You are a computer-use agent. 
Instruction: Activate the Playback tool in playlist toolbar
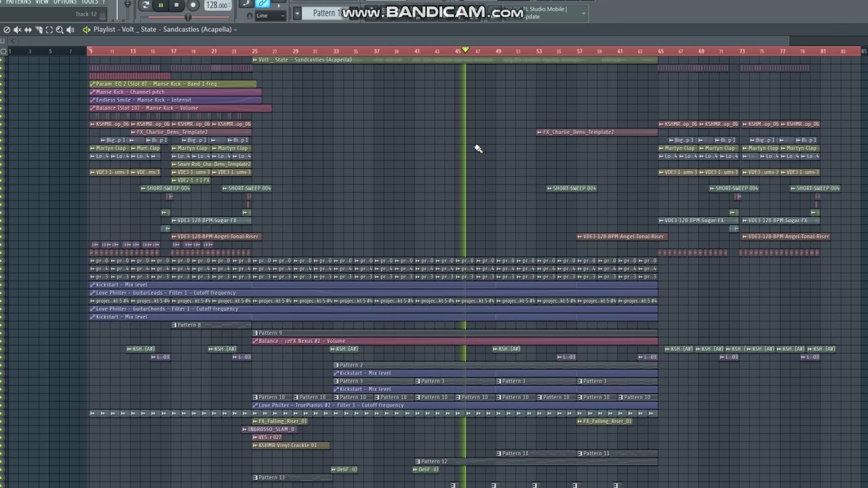pos(70,30)
